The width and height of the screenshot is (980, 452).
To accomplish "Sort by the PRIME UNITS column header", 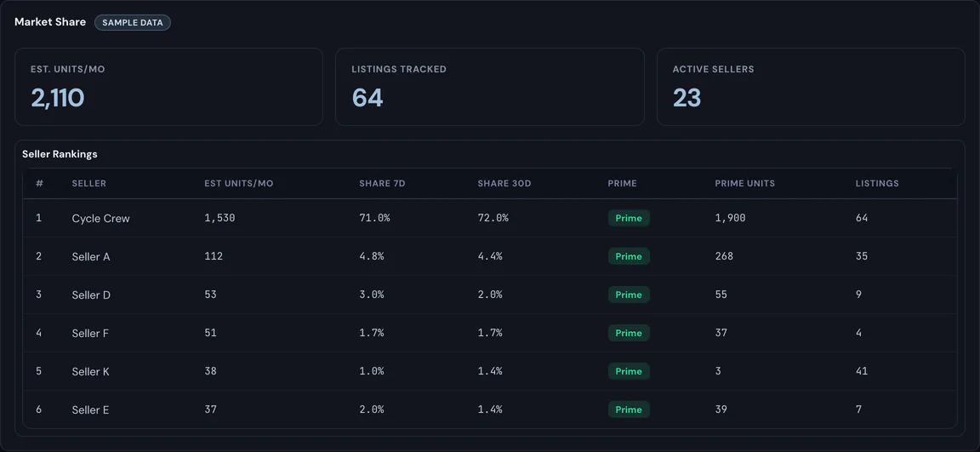I will (745, 184).
